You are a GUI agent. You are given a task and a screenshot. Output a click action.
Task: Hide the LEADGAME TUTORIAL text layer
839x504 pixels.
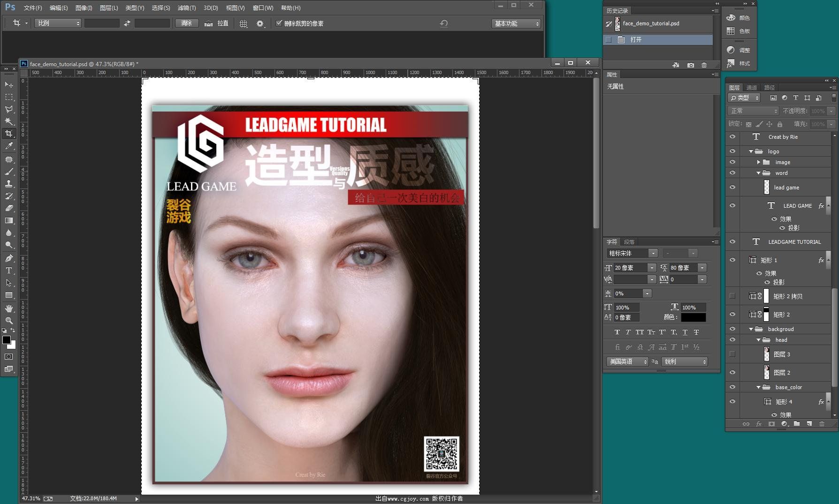click(x=732, y=241)
